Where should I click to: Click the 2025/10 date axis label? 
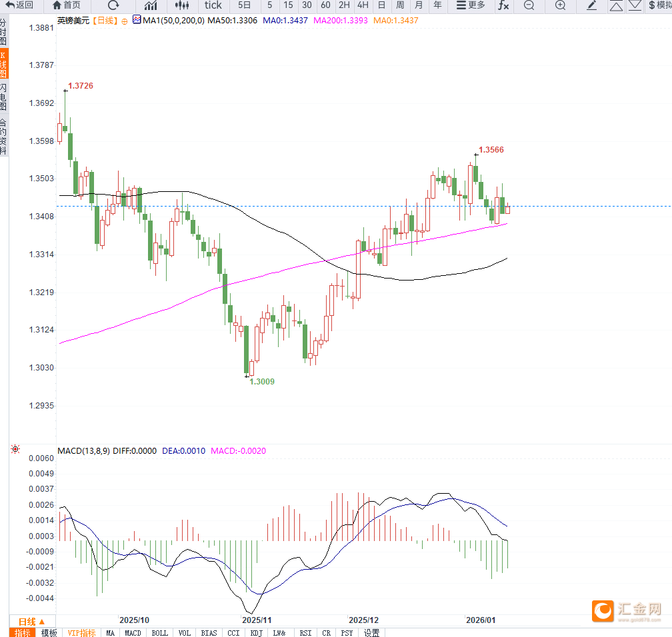point(134,620)
